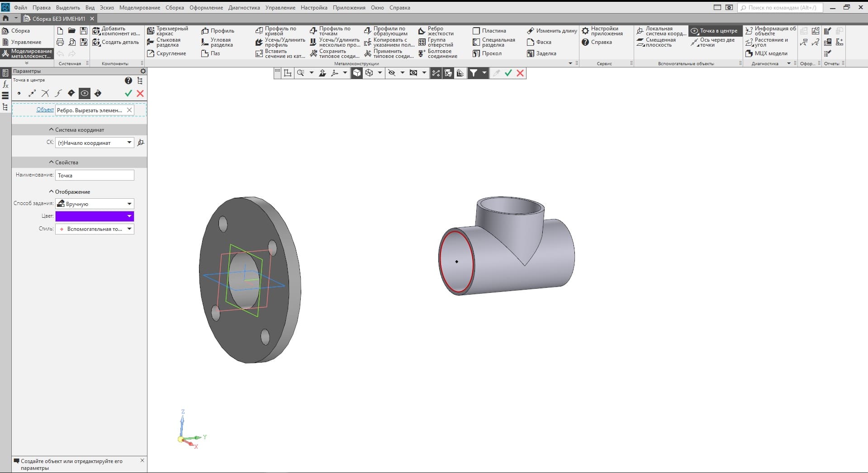Choose 'Ось через две точки' tool
Screen dimensions: 868x473
(712, 42)
